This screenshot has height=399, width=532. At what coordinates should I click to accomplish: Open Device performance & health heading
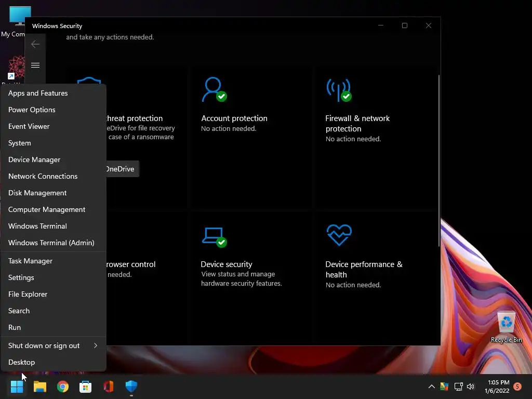click(364, 270)
